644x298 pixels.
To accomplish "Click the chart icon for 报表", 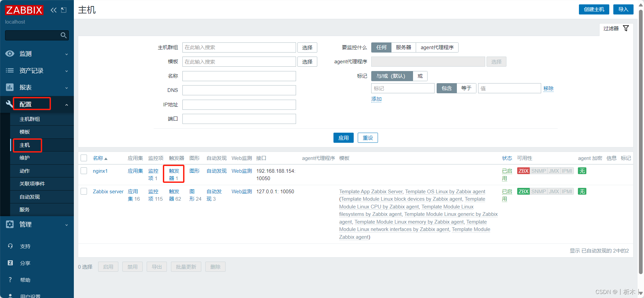I will [10, 87].
